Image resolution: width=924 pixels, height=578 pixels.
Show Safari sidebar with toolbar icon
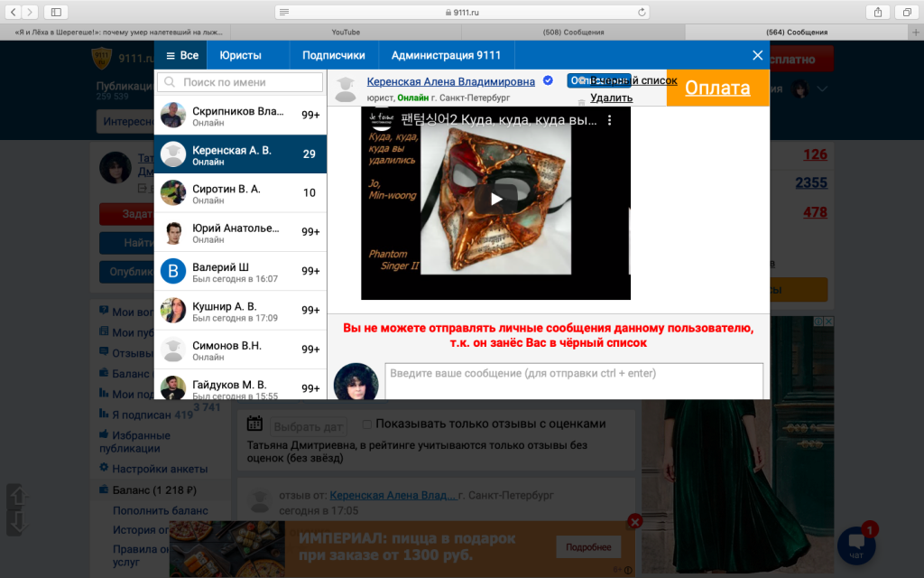[56, 12]
